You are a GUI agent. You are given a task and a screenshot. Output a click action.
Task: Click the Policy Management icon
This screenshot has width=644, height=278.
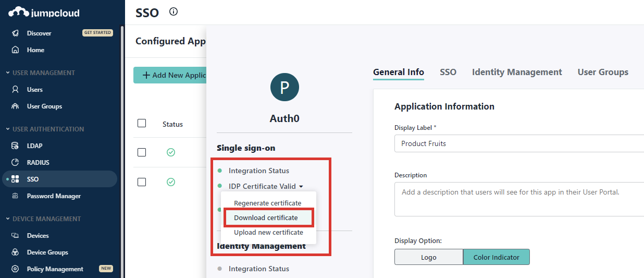pos(16,269)
